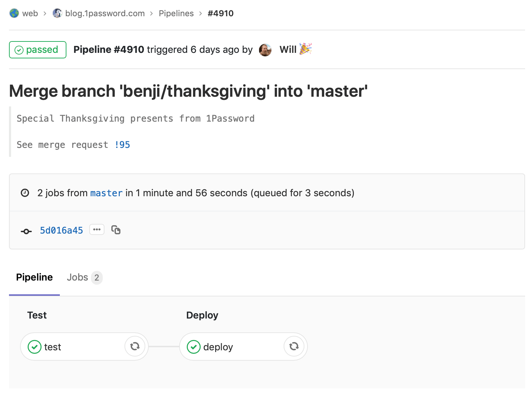The height and width of the screenshot is (398, 532).
Task: Click the green check icon on the deploy job
Action: [193, 347]
